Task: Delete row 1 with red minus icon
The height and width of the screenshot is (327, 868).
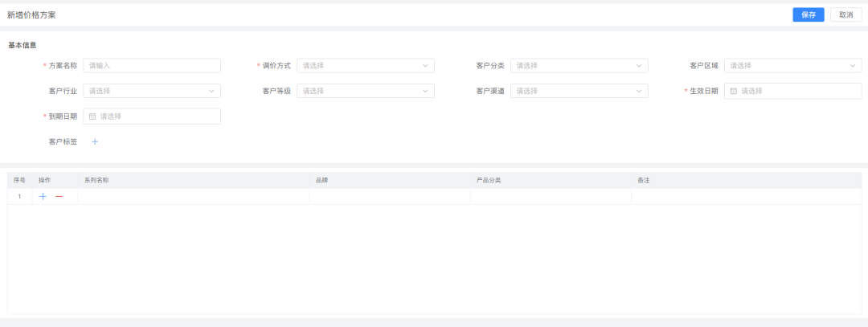Action: (59, 196)
